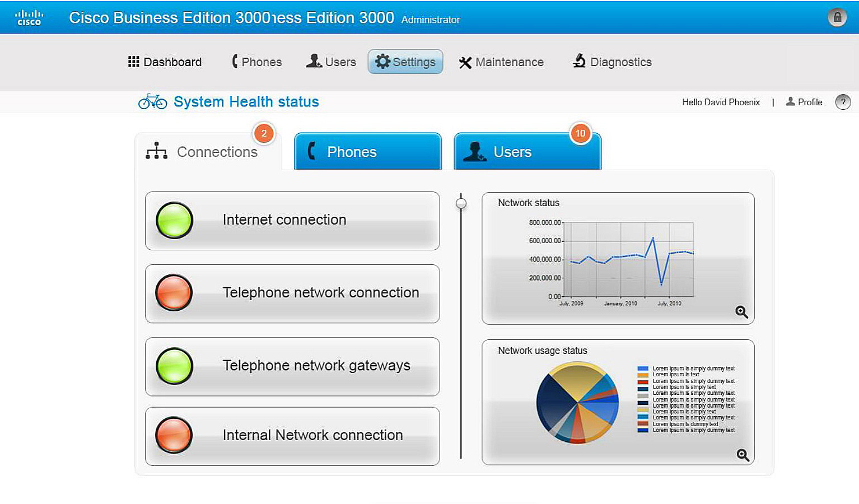Open the Maintenance section

click(501, 62)
